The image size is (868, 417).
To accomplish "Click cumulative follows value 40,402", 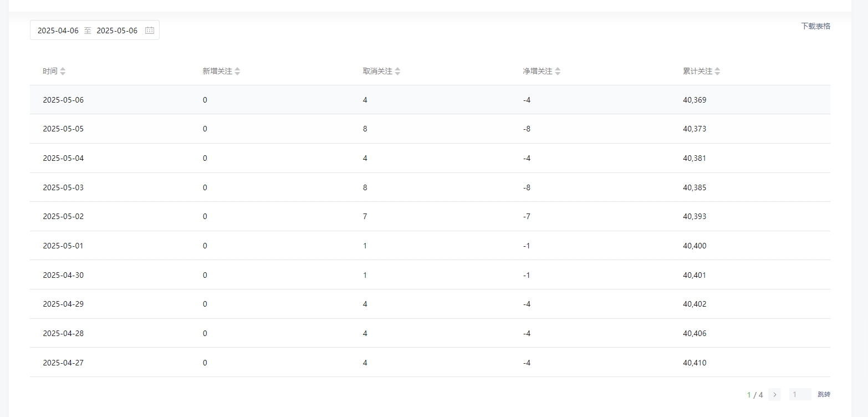I will (x=695, y=304).
